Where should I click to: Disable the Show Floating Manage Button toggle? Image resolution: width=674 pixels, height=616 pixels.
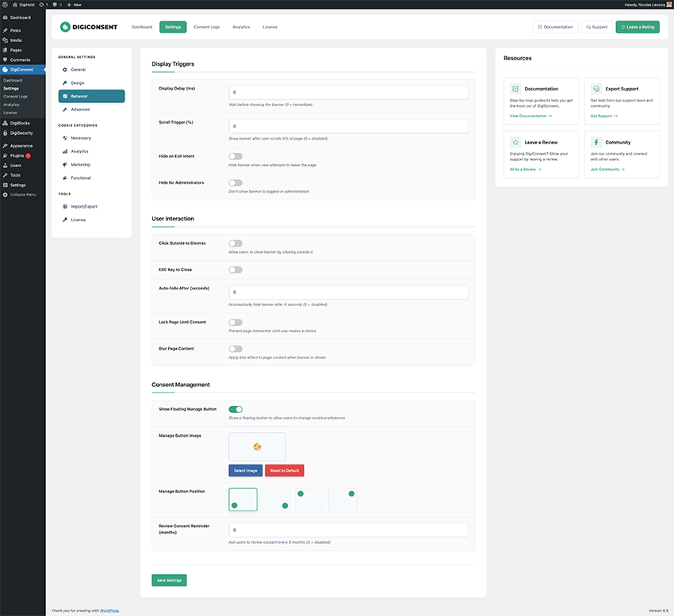click(236, 409)
